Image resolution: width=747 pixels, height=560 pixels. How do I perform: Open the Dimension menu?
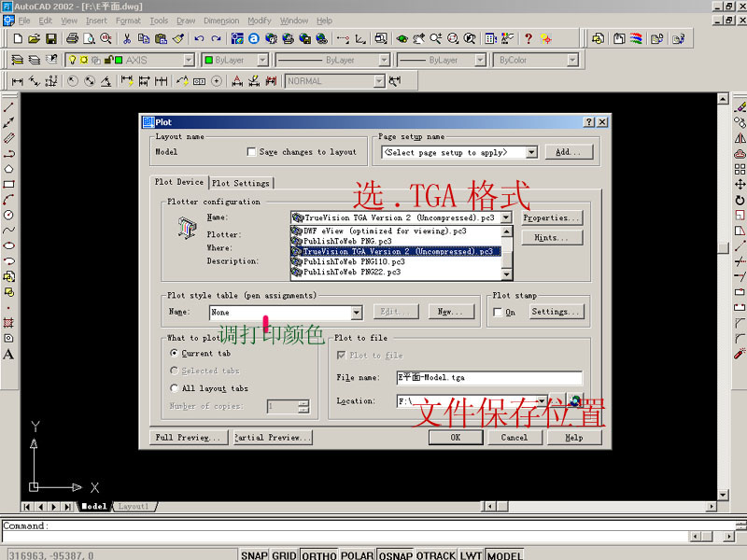click(x=221, y=21)
